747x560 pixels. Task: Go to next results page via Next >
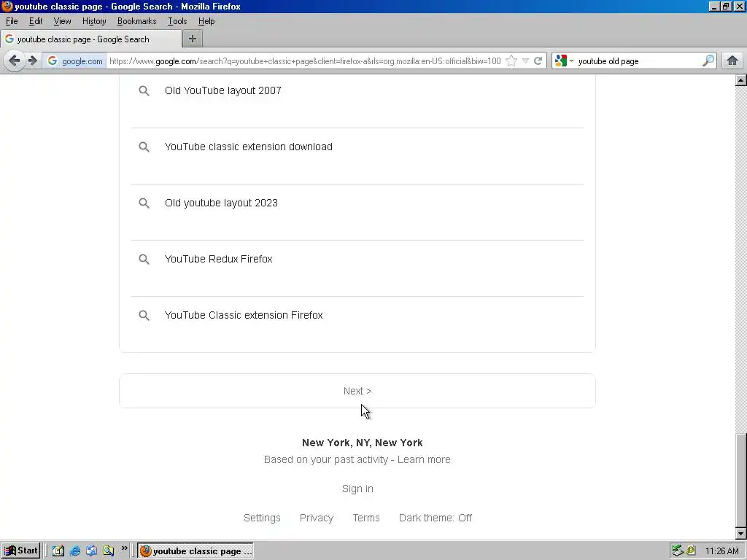coord(357,391)
